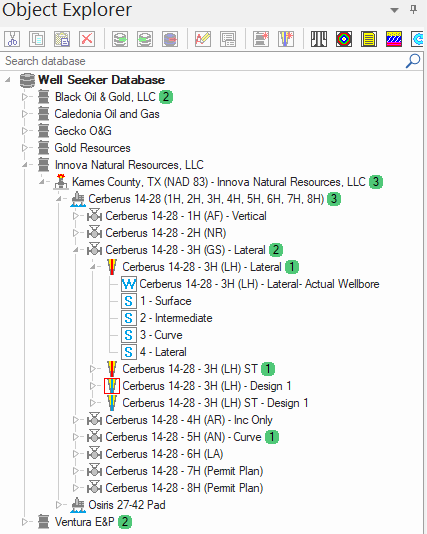Click into the Search database field

203,61
